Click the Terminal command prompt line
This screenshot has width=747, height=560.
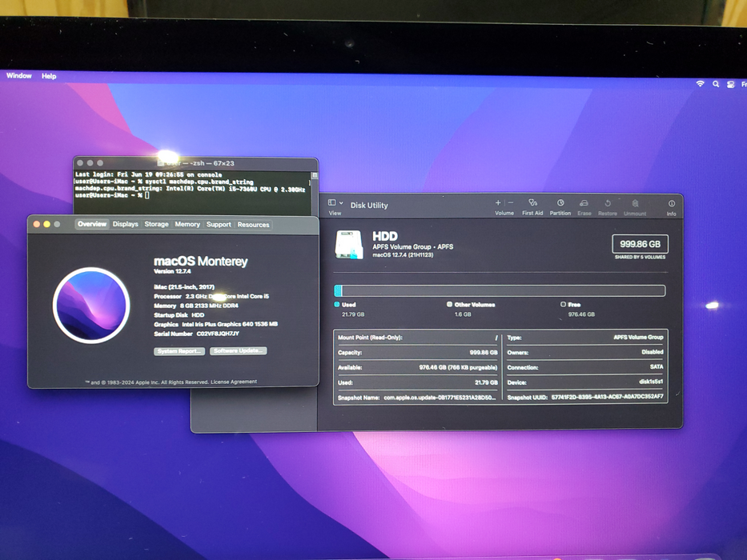(112, 195)
